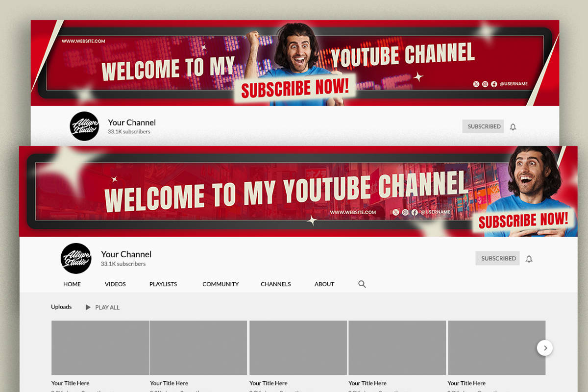Open the PLAYLISTS tab
588x392 pixels.
[163, 284]
